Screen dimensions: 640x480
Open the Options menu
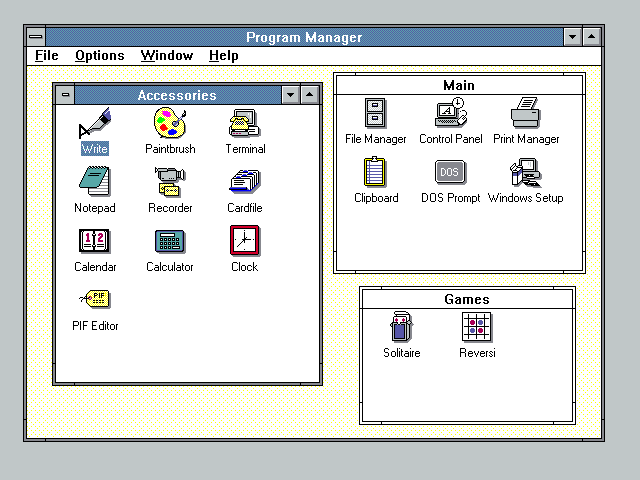pos(100,56)
